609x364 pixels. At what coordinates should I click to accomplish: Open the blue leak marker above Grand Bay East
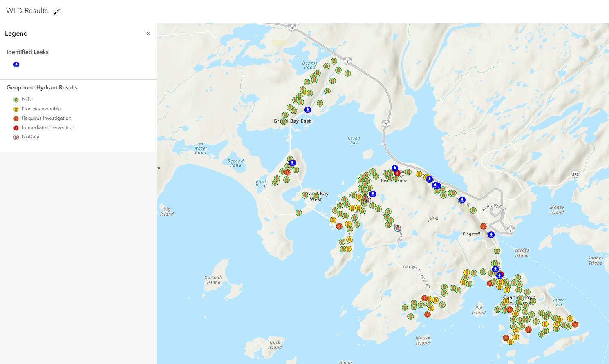[308, 110]
